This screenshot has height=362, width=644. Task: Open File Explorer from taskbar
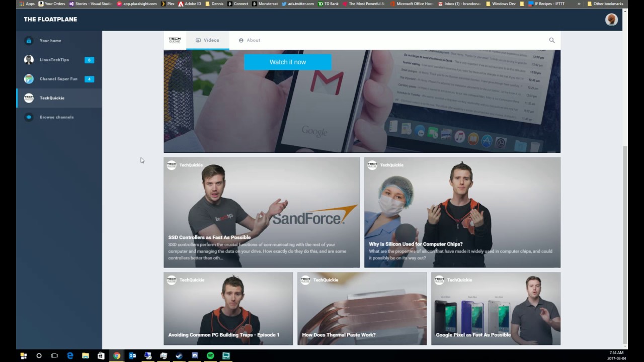(x=86, y=355)
